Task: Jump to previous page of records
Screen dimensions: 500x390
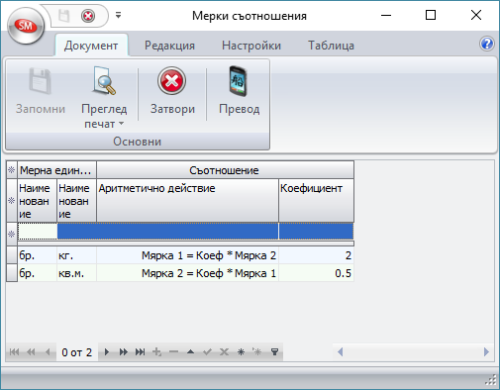Action: [31, 352]
